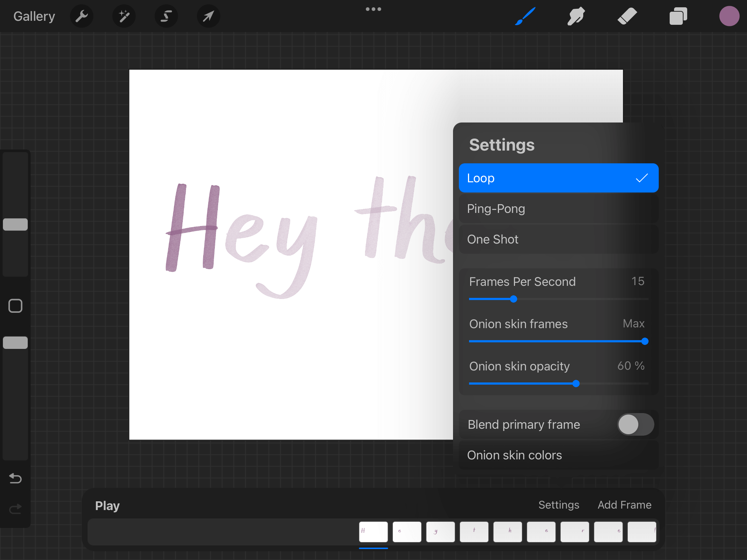Select the Adjustments magic wand tool
Image resolution: width=747 pixels, height=560 pixels.
tap(124, 16)
